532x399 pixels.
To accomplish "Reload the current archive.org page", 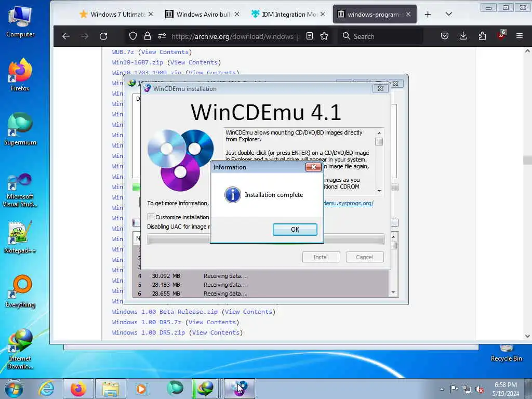I will 103,36.
